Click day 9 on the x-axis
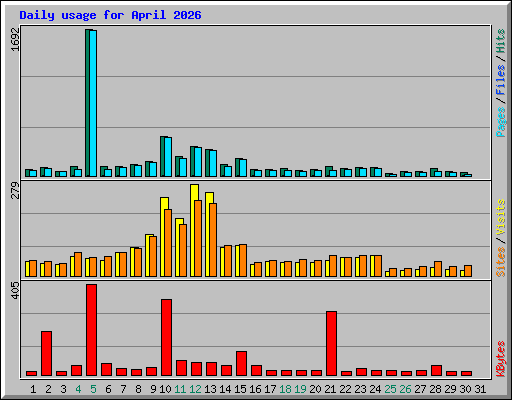The width and height of the screenshot is (512, 400). point(153,389)
